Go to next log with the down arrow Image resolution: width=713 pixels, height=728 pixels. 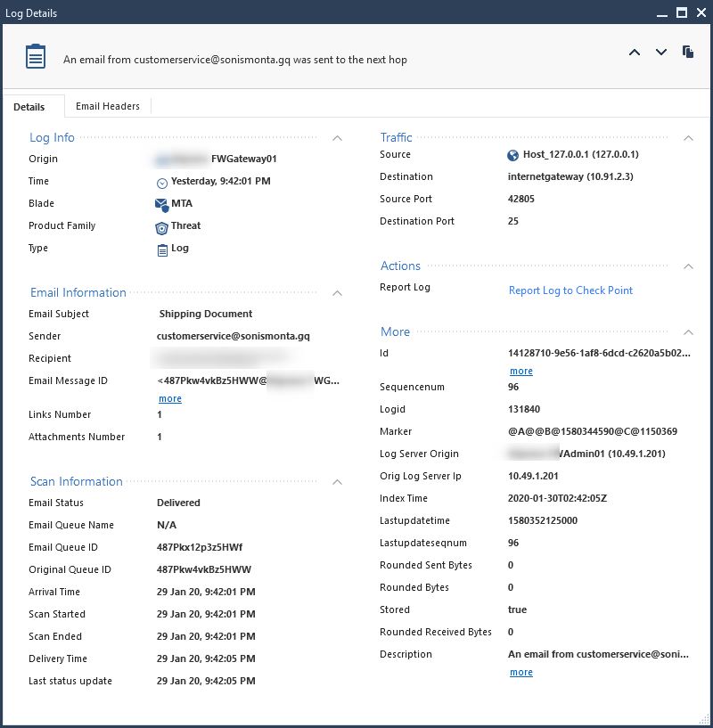coord(661,53)
